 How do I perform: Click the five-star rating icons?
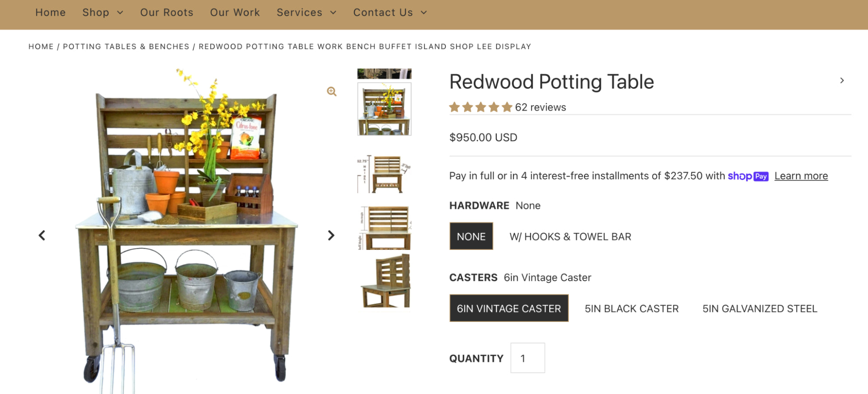[x=481, y=107]
